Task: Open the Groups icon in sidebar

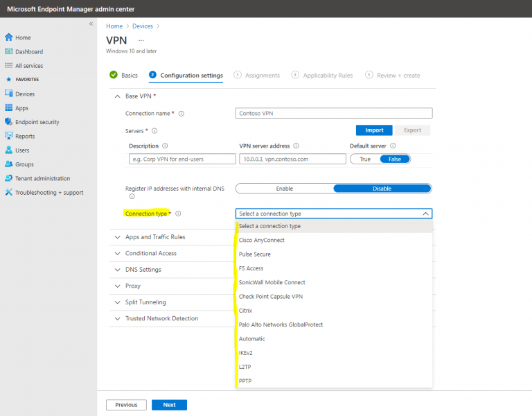Action: coord(9,164)
